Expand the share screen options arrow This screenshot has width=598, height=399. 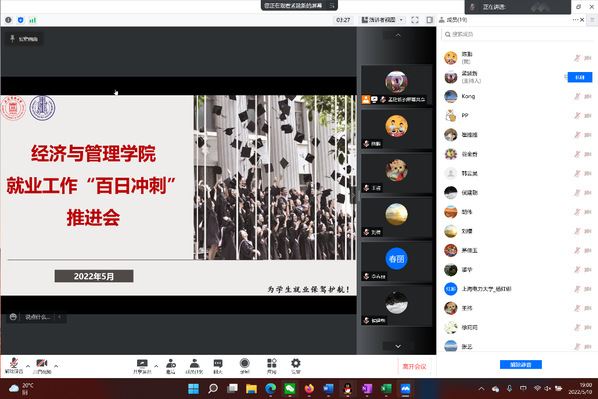pyautogui.click(x=156, y=366)
